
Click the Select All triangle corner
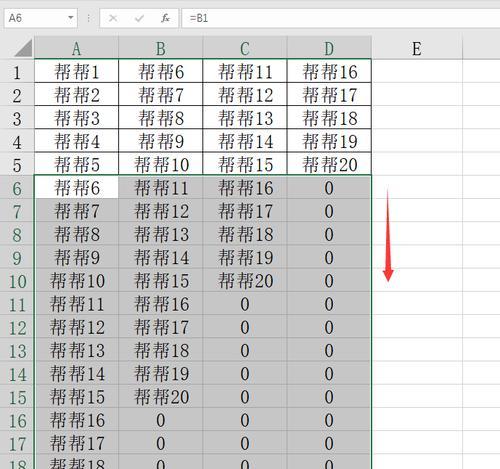pos(23,48)
